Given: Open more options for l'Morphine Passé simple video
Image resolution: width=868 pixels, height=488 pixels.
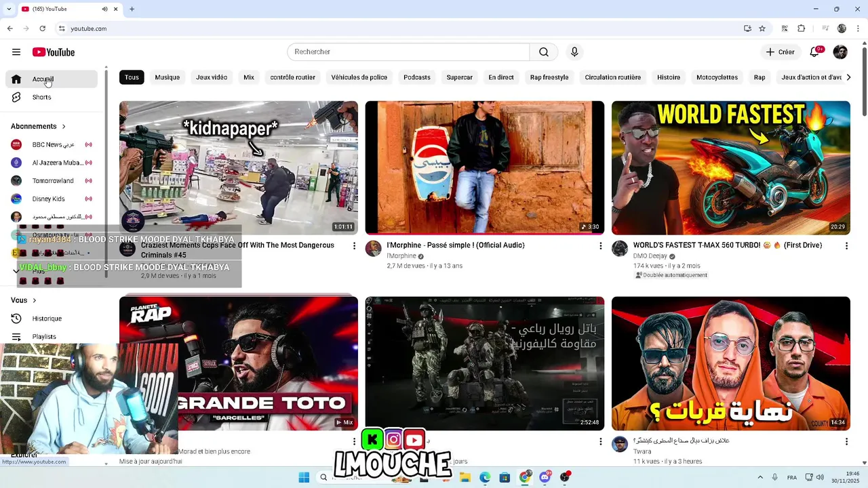Looking at the screenshot, I should [600, 245].
